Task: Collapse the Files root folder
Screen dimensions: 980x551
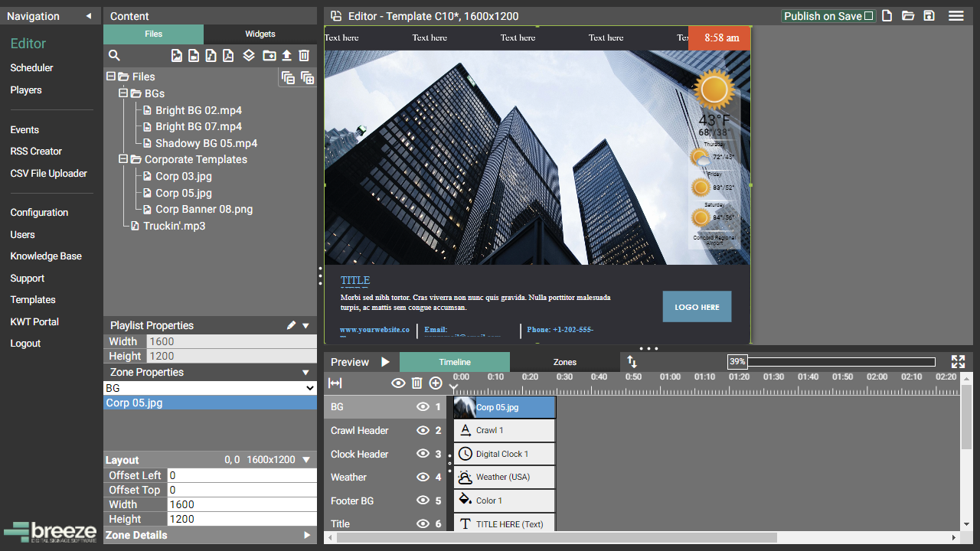Action: tap(110, 77)
